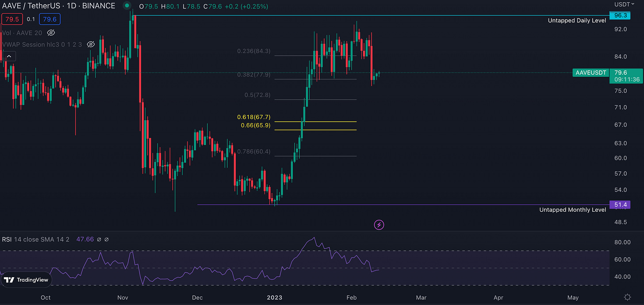Select the Untapped Daily Level label
Image resolution: width=644 pixels, height=305 pixels.
(x=577, y=21)
